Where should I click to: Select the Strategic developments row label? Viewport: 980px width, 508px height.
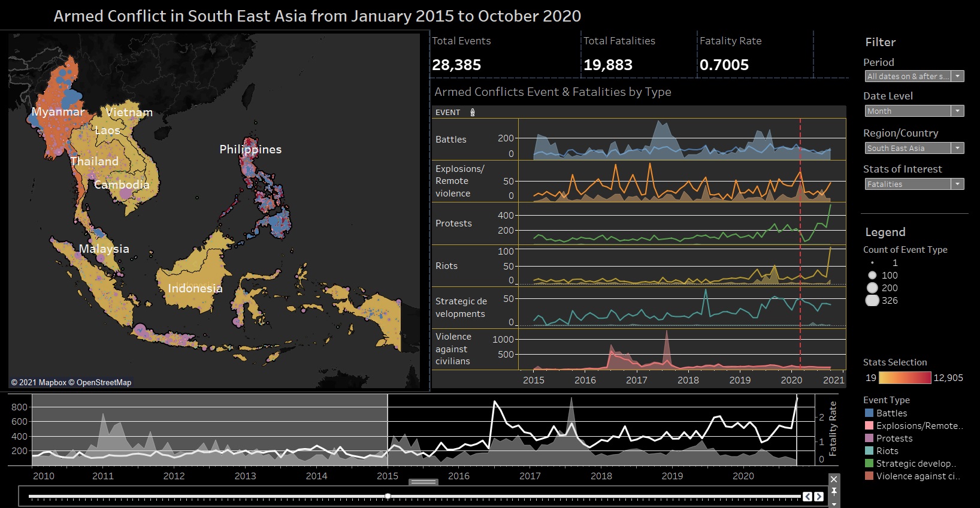coord(461,307)
